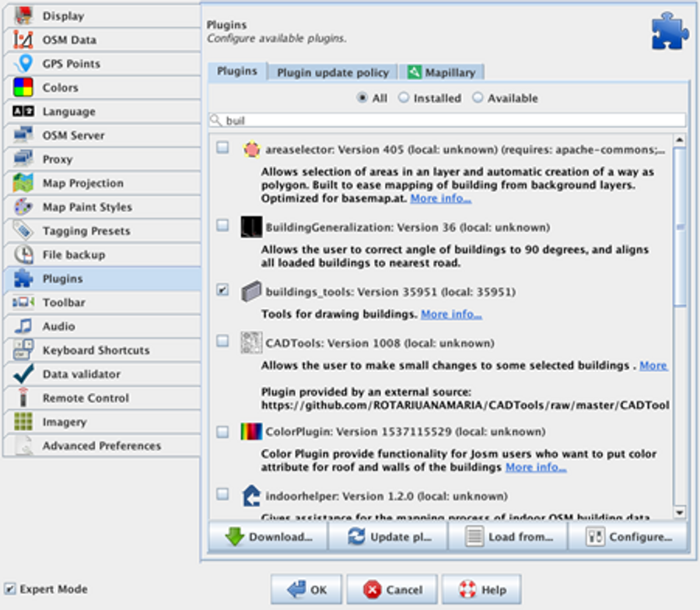Viewport: 700px width, 610px height.
Task: Click plugin list scroll up arrow
Action: [x=680, y=140]
